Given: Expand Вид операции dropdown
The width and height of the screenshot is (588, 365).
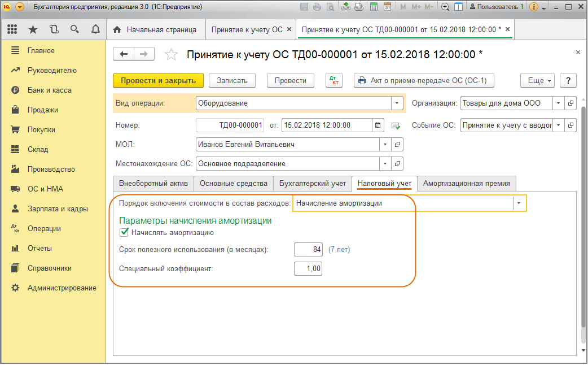Looking at the screenshot, I should pos(397,103).
